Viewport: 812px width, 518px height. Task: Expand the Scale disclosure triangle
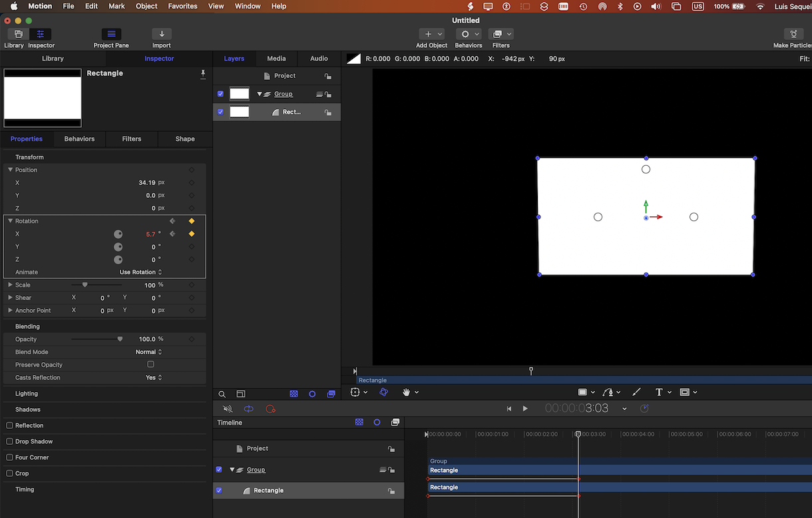click(10, 285)
